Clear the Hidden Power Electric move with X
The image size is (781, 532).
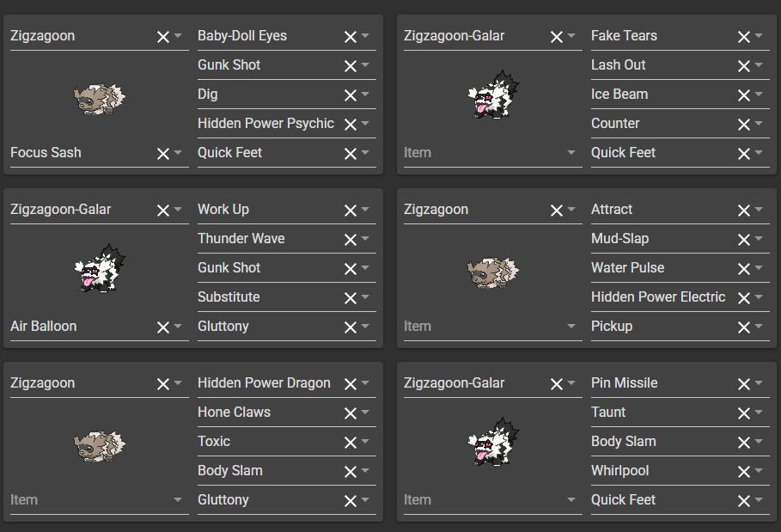pos(744,297)
